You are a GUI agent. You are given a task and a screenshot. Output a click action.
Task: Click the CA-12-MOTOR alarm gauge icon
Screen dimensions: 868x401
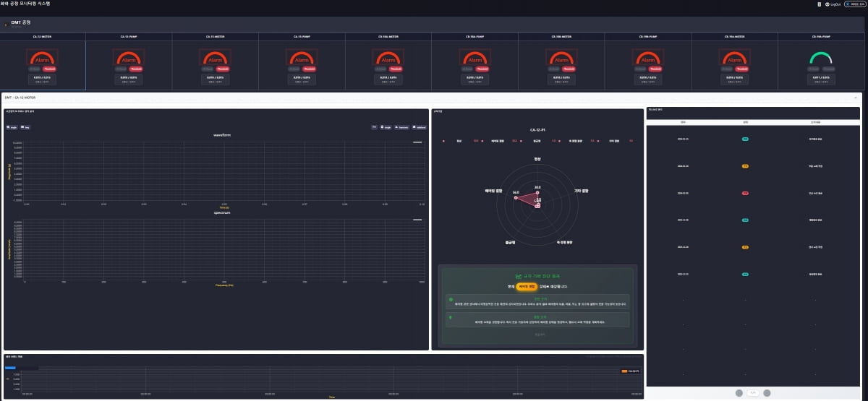click(43, 58)
